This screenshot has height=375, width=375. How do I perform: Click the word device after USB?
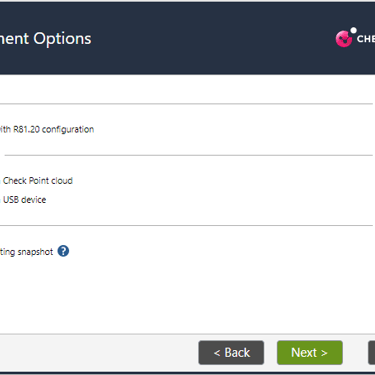pyautogui.click(x=33, y=200)
